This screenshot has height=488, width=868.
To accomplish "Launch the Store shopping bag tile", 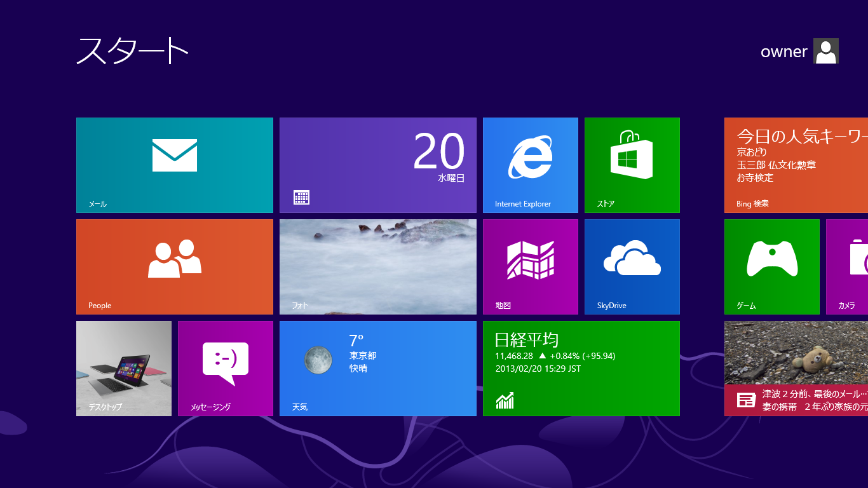I will (632, 165).
